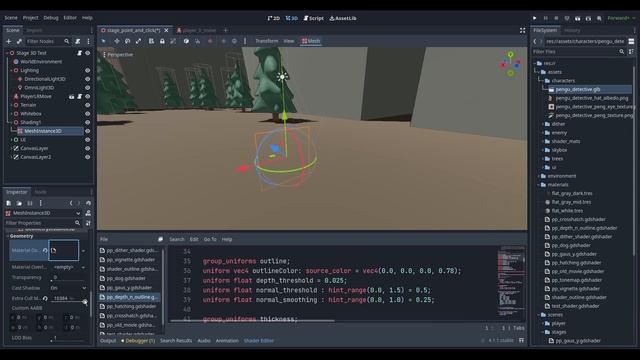This screenshot has width=640, height=360.
Task: Toggle visibility of Terrain node
Action: [87, 105]
